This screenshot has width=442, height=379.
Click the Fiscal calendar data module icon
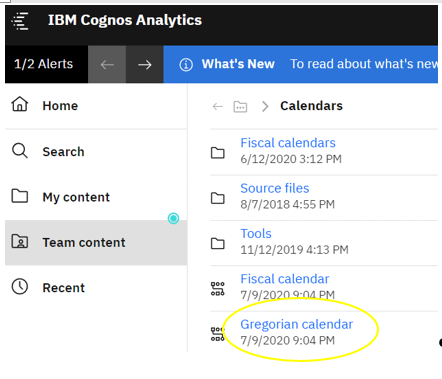(218, 289)
